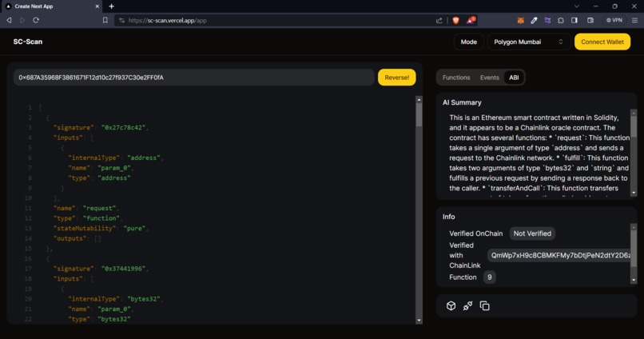
Task: Click the "0x27c78c42" signature value
Action: pyautogui.click(x=123, y=127)
